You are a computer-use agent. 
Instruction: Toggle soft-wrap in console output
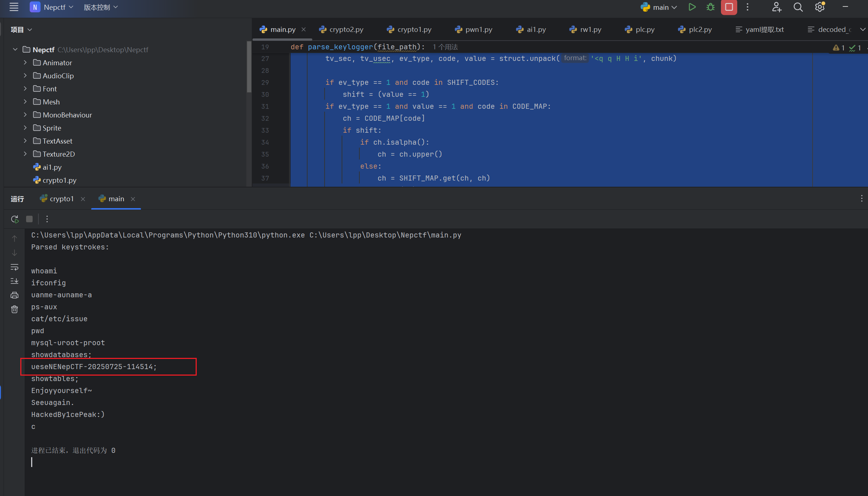click(14, 267)
